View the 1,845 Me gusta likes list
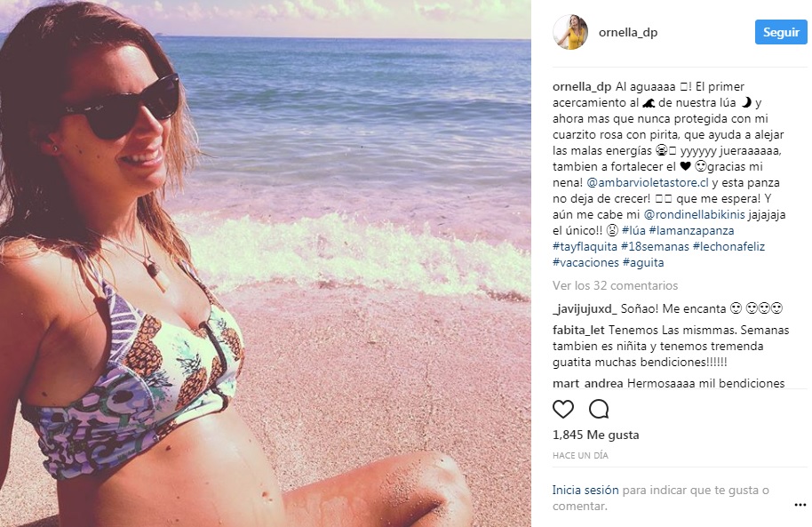Image resolution: width=812 pixels, height=527 pixels. 595,435
